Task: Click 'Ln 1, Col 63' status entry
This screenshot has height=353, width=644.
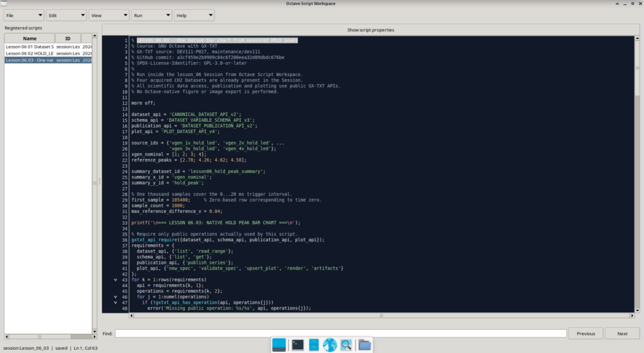Action: [86, 348]
